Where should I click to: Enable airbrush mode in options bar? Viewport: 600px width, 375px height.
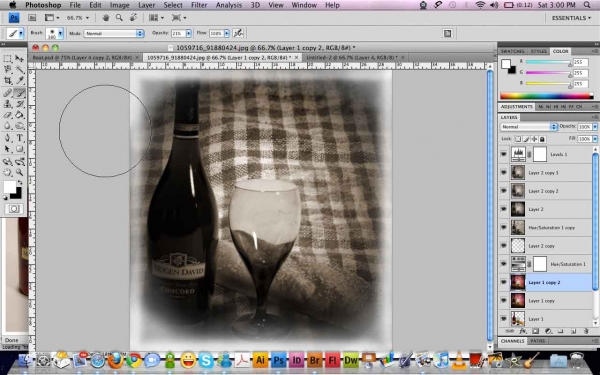click(238, 33)
